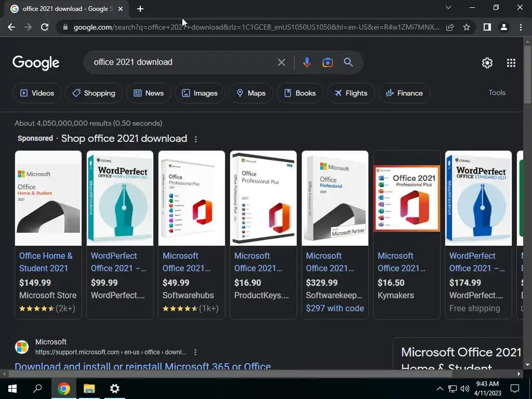Switch to Finance results
Image resolution: width=532 pixels, height=399 pixels.
coord(404,93)
